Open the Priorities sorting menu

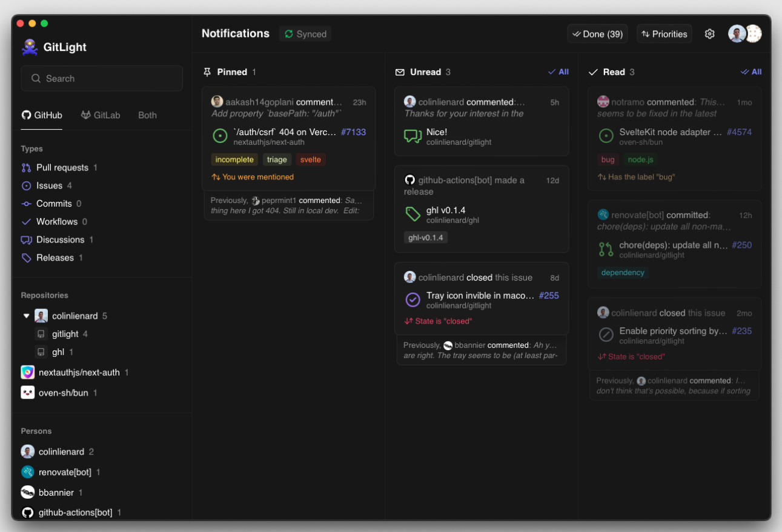[664, 34]
